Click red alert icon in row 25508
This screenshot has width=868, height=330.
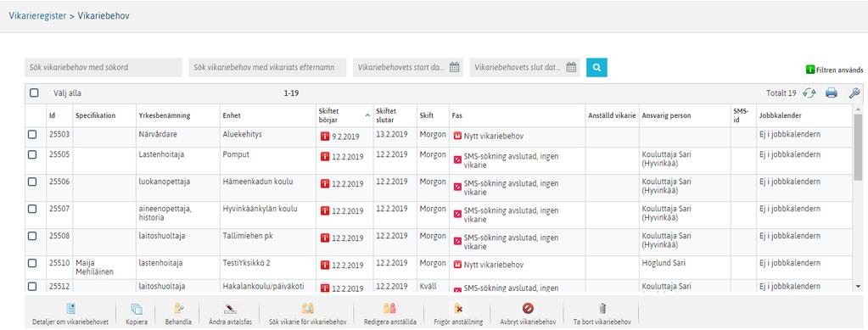click(325, 238)
